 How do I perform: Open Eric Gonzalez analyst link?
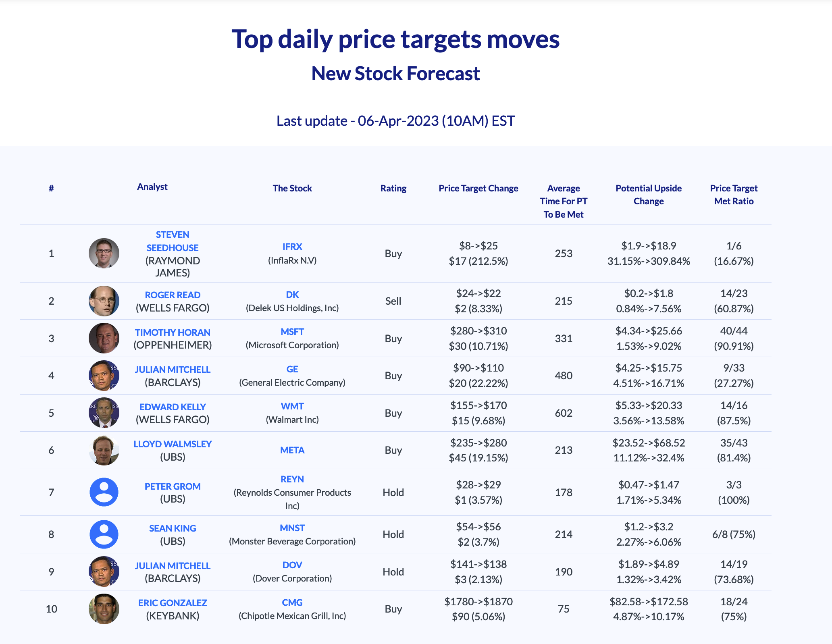click(173, 603)
